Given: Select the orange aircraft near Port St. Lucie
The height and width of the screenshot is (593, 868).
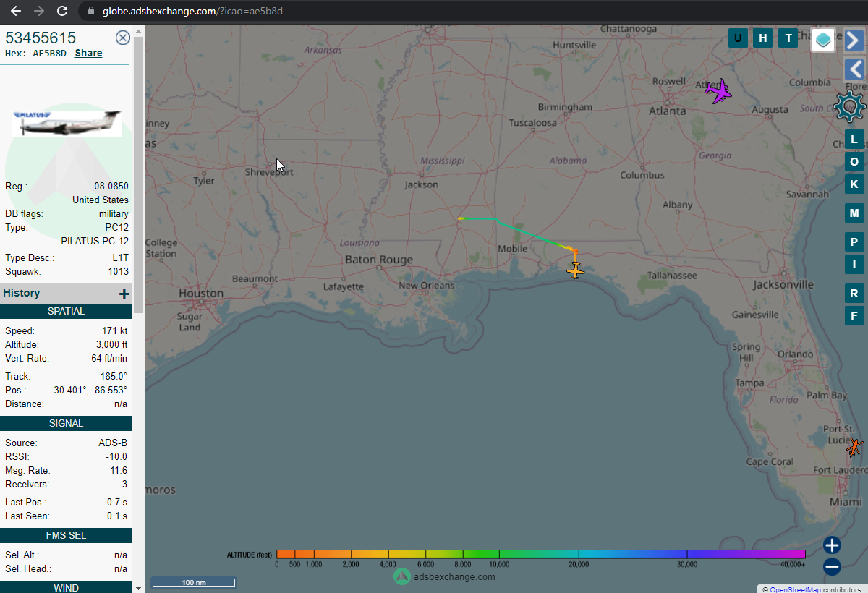Looking at the screenshot, I should tap(855, 448).
